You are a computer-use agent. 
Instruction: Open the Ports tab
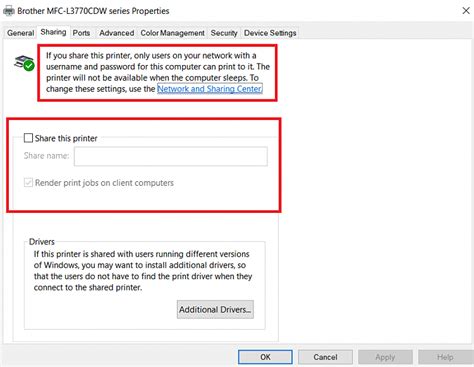(81, 33)
